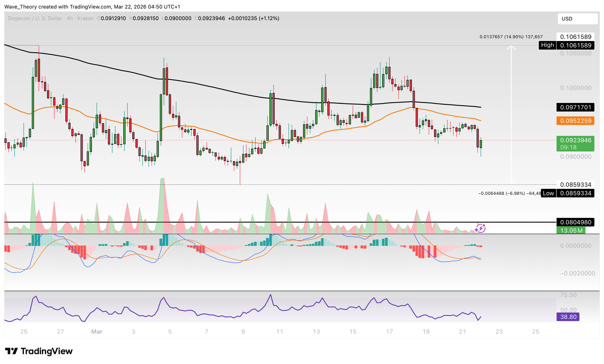
Task: Click the purple RSI 38.80 value label
Action: tap(568, 317)
